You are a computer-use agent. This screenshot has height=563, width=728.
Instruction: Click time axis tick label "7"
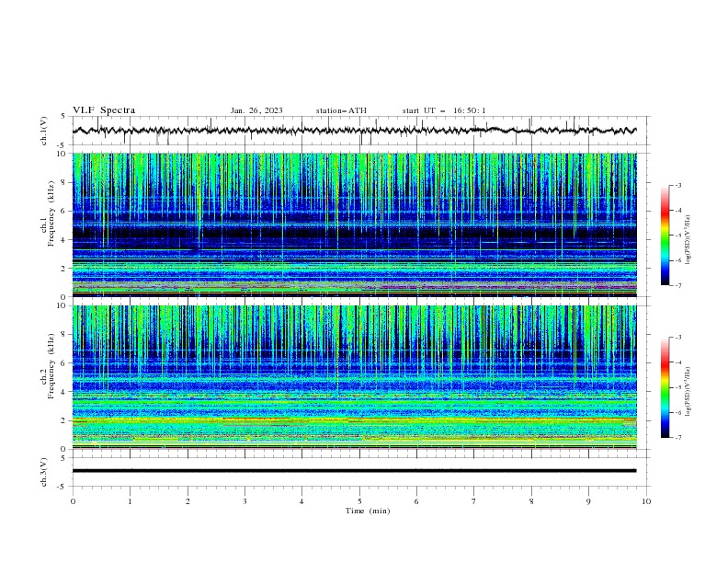pos(474,501)
